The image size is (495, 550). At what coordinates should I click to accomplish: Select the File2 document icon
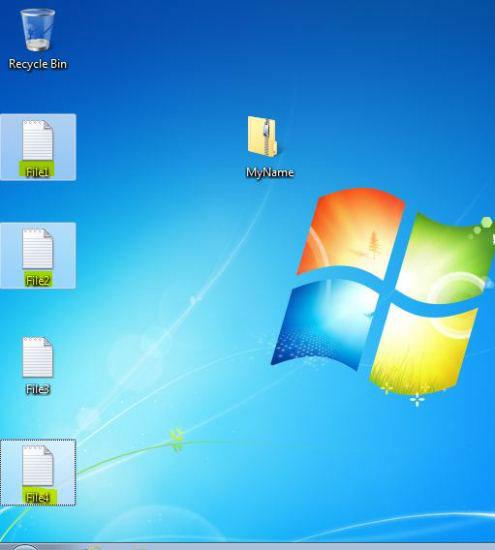tap(38, 249)
